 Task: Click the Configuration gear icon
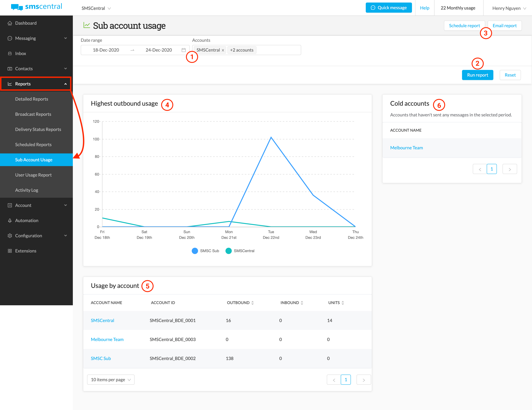(x=10, y=236)
